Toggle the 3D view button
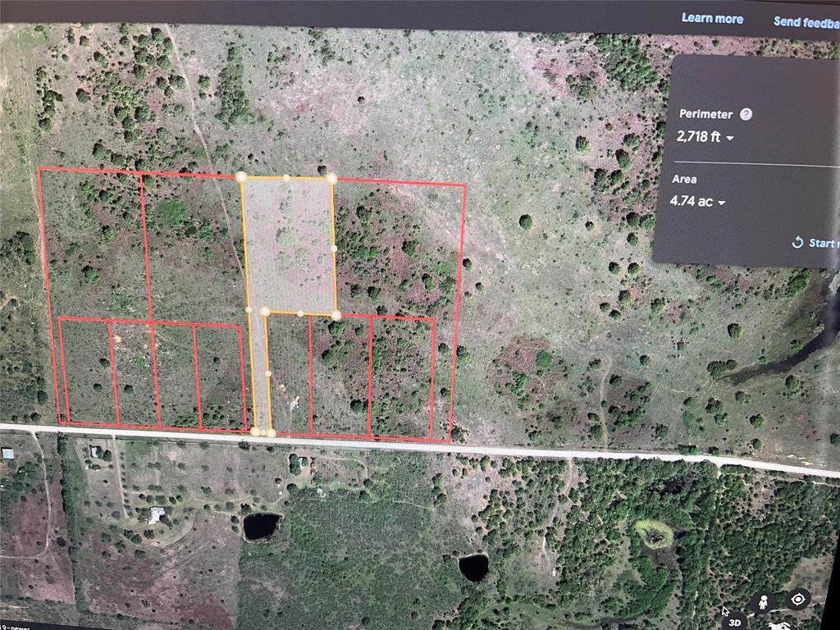This screenshot has width=840, height=630. pyautogui.click(x=735, y=622)
